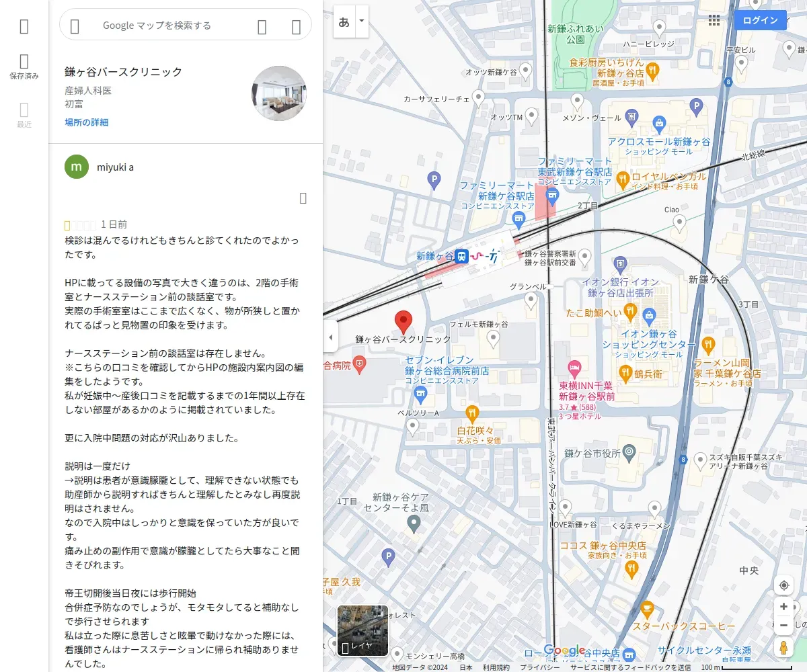This screenshot has height=672, width=807.
Task: Open the Saved places sidebar icon
Action: pyautogui.click(x=24, y=68)
